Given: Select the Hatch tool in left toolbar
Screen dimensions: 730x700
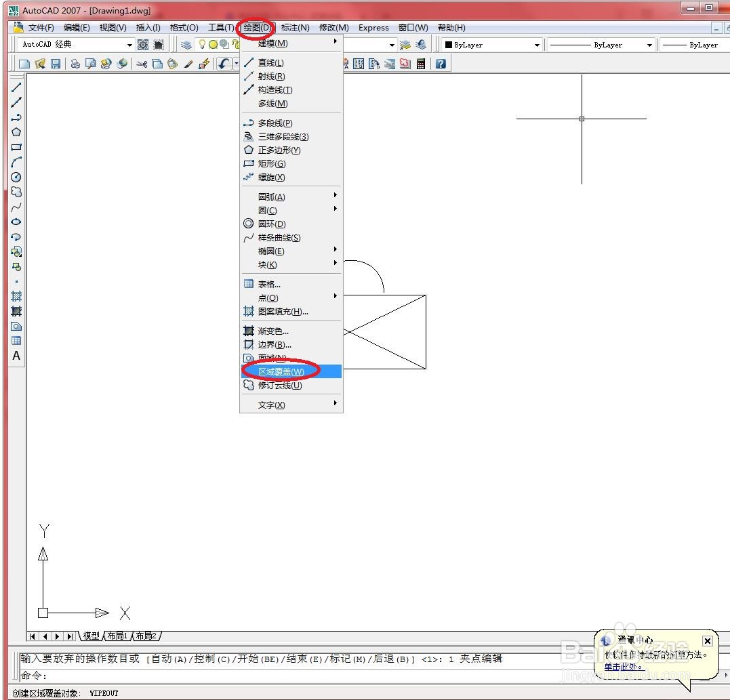Looking at the screenshot, I should [x=16, y=296].
